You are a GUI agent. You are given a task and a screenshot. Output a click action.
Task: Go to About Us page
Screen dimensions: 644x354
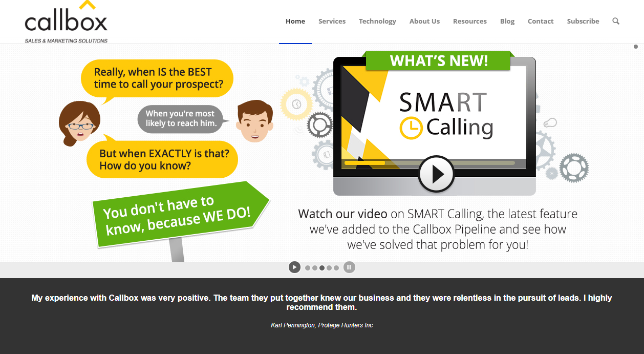click(424, 21)
